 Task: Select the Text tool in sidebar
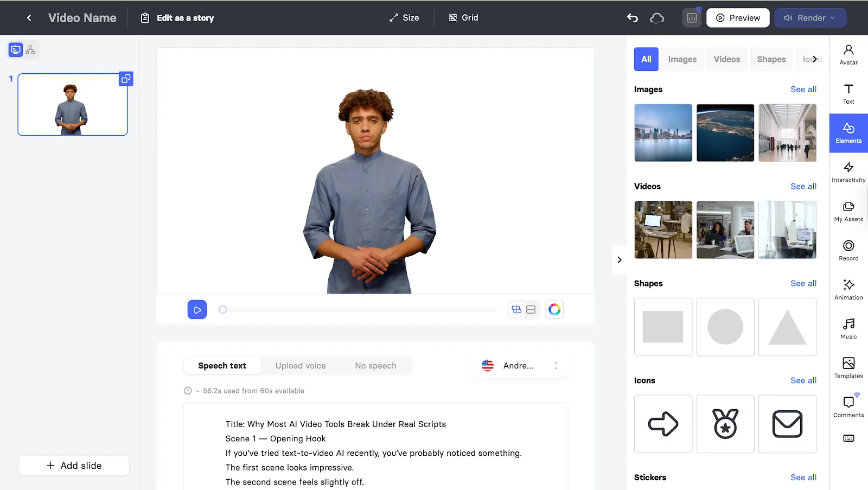point(848,94)
